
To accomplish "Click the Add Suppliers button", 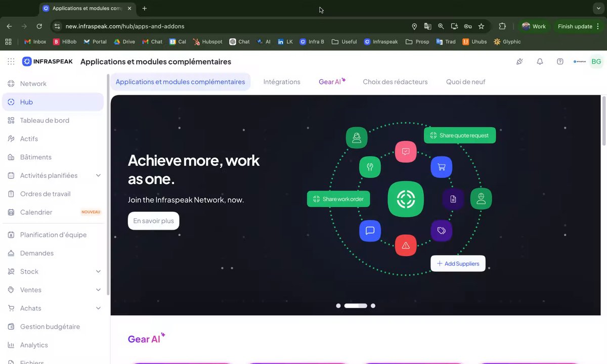I will click(x=458, y=264).
